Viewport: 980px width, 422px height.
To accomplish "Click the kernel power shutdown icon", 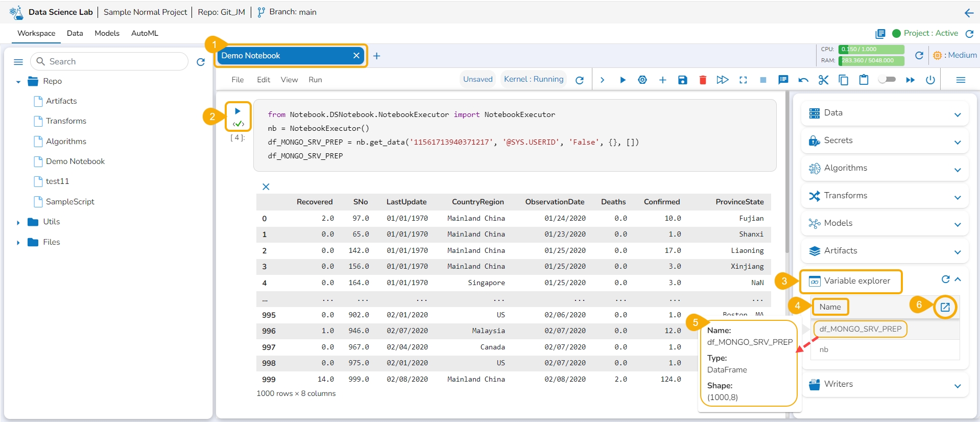I will (x=930, y=80).
